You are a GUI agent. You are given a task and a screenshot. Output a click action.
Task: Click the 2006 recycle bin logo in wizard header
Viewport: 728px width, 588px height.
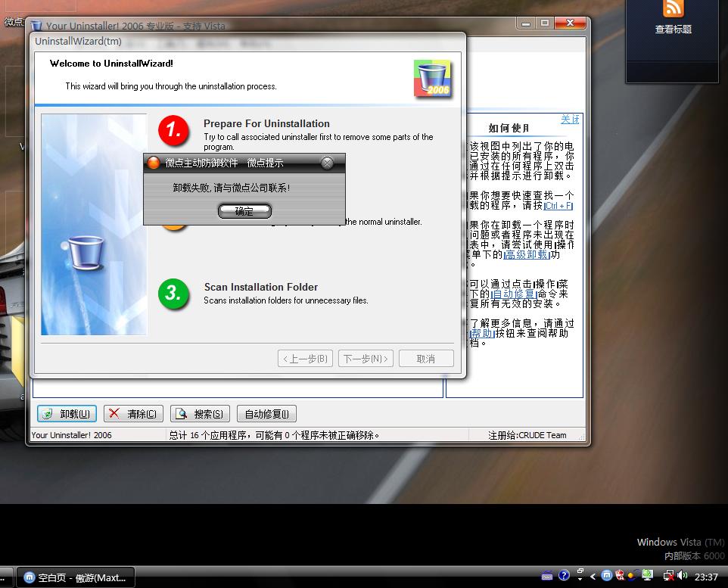(x=432, y=79)
